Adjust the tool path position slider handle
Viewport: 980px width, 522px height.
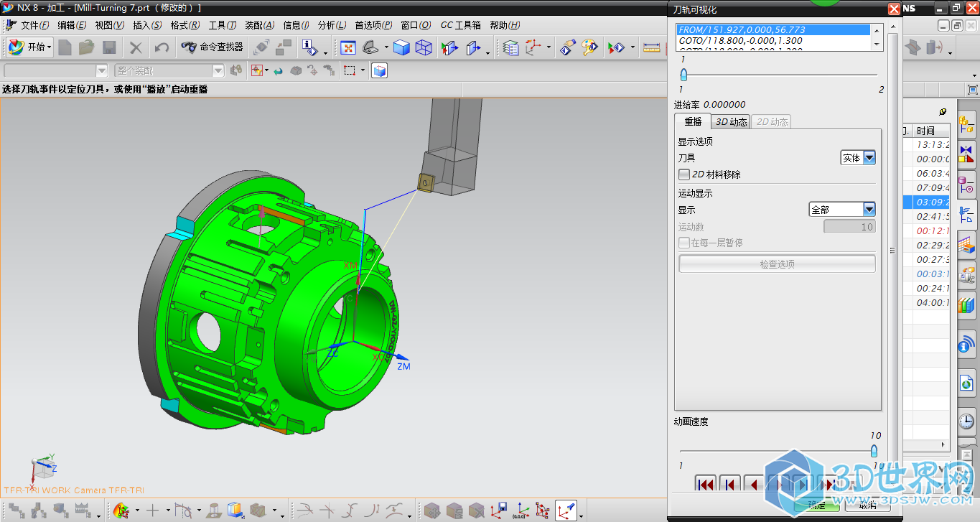(683, 75)
